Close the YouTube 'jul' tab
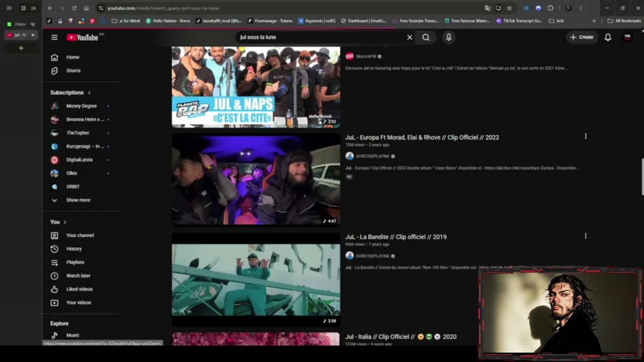 point(33,35)
